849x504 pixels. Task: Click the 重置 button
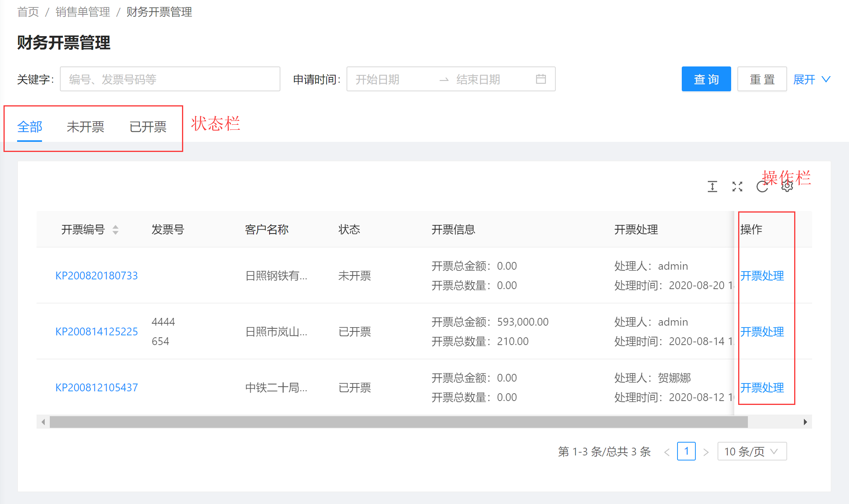[x=762, y=79]
